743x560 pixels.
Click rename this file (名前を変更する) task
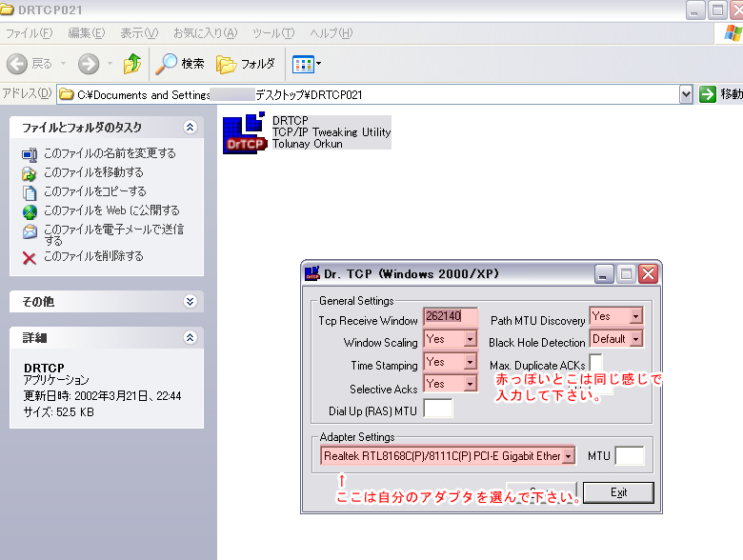(x=110, y=153)
